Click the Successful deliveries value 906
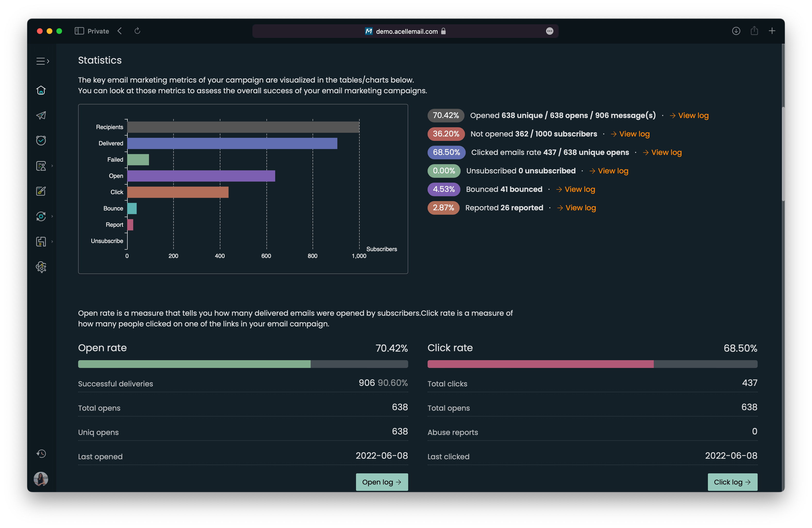The image size is (812, 528). (367, 383)
